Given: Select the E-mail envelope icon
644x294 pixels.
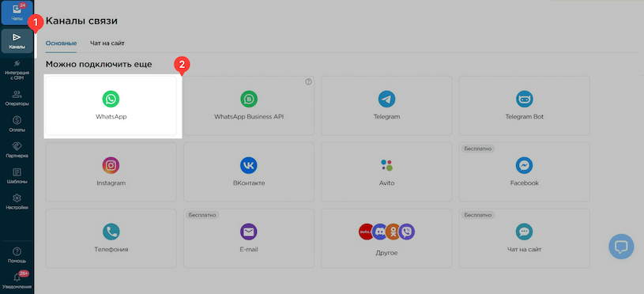Looking at the screenshot, I should point(248,232).
